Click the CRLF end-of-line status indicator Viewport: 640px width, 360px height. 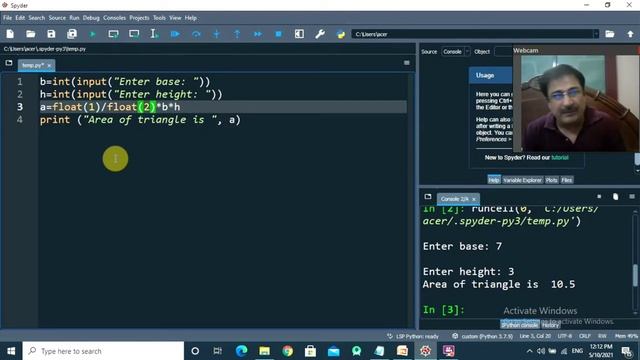(584, 336)
